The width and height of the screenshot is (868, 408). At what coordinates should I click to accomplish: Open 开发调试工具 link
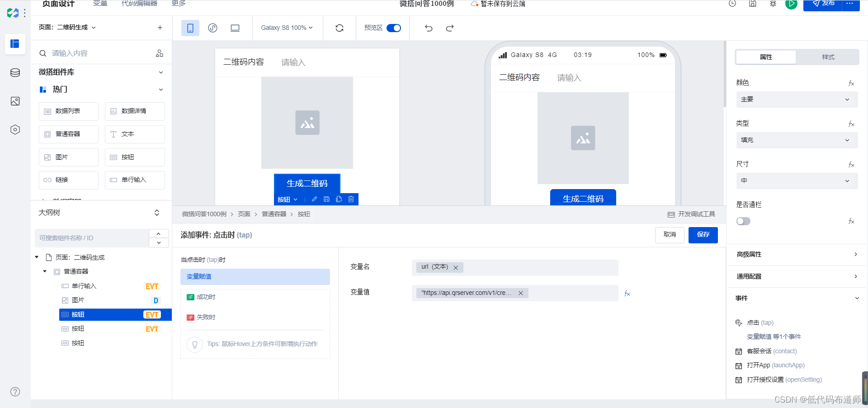(692, 214)
